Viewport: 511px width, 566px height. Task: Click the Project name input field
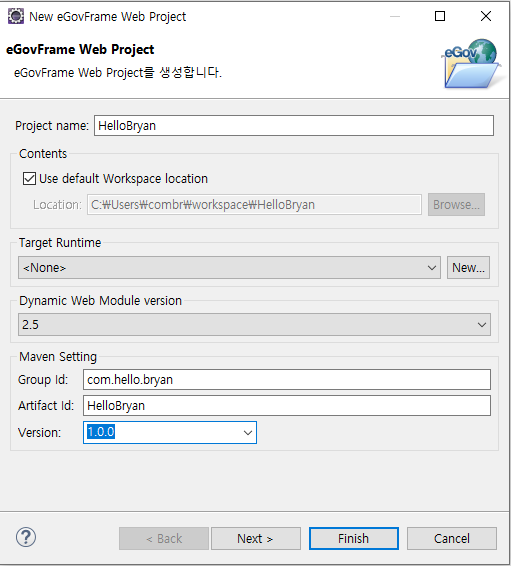click(294, 126)
